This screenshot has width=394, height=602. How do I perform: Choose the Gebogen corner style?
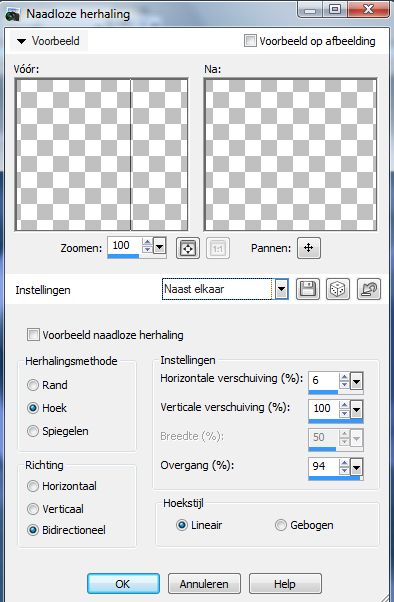point(281,525)
